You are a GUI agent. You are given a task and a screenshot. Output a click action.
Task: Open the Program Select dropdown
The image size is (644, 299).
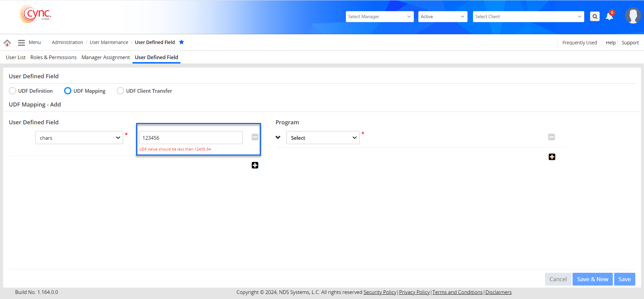(x=323, y=138)
